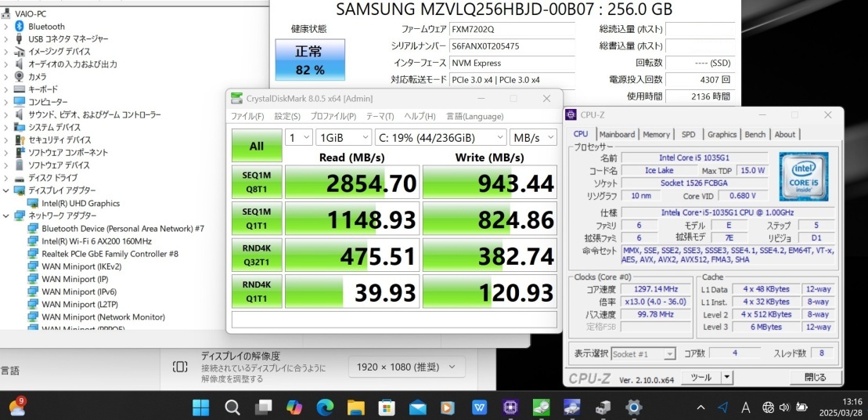Image resolution: width=868 pixels, height=420 pixels.
Task: Open the drive dropdown C: 19% (44/236GiB)
Action: tap(441, 137)
